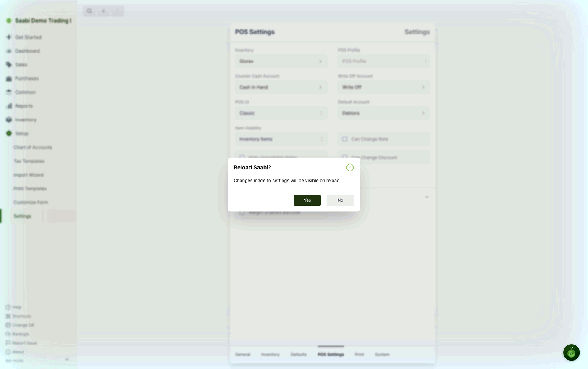Open Chart of Accounts under Setup
Viewport: 588px width, 369px height.
[33, 148]
